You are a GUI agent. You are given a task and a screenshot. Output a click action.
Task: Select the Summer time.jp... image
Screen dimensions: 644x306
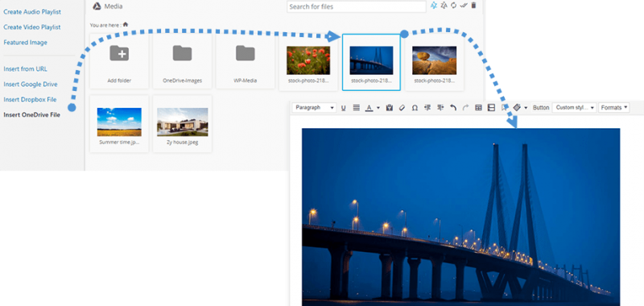click(x=119, y=124)
